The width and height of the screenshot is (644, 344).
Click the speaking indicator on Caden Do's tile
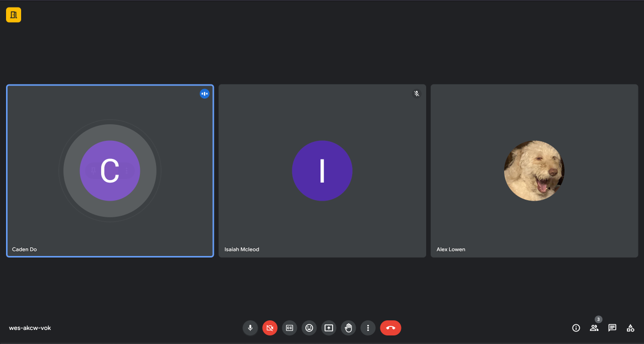point(204,94)
